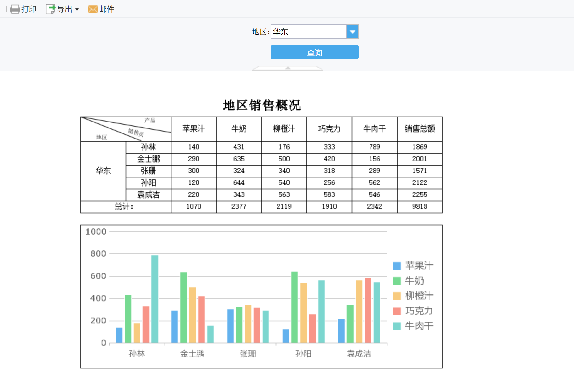Click the grand total cell 9818
This screenshot has width=574, height=392.
420,207
